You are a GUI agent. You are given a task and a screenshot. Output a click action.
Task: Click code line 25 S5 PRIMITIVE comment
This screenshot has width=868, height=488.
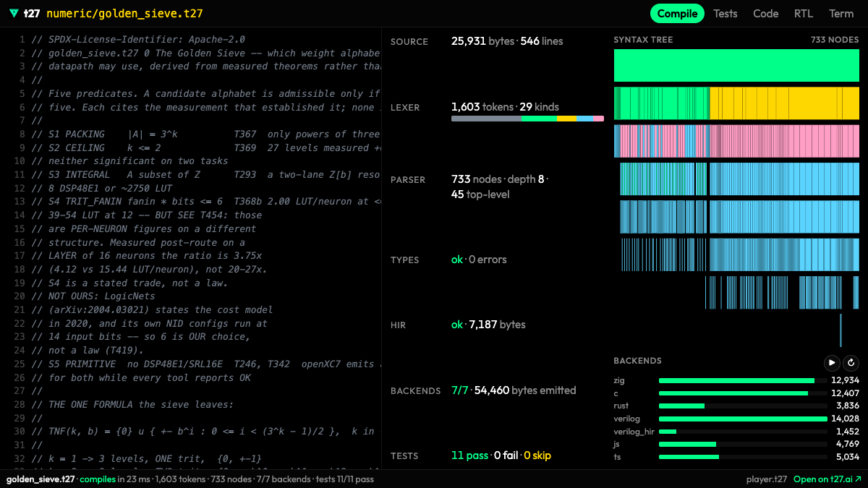tap(206, 364)
